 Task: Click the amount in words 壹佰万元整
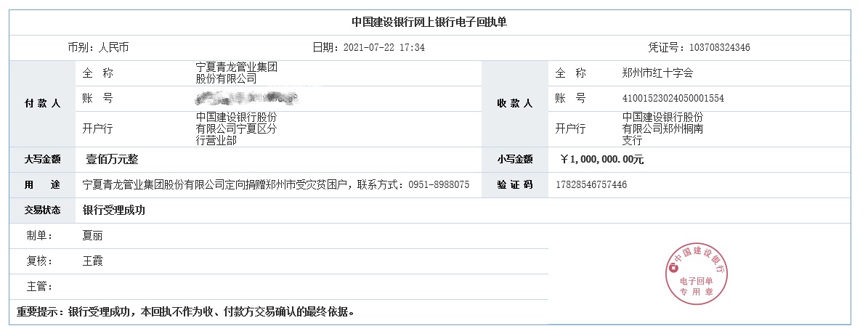tap(112, 160)
